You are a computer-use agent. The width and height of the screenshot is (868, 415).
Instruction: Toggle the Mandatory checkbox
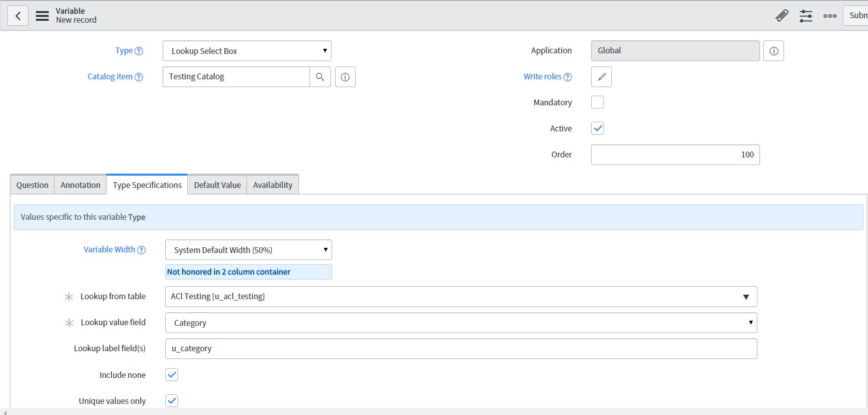(598, 102)
